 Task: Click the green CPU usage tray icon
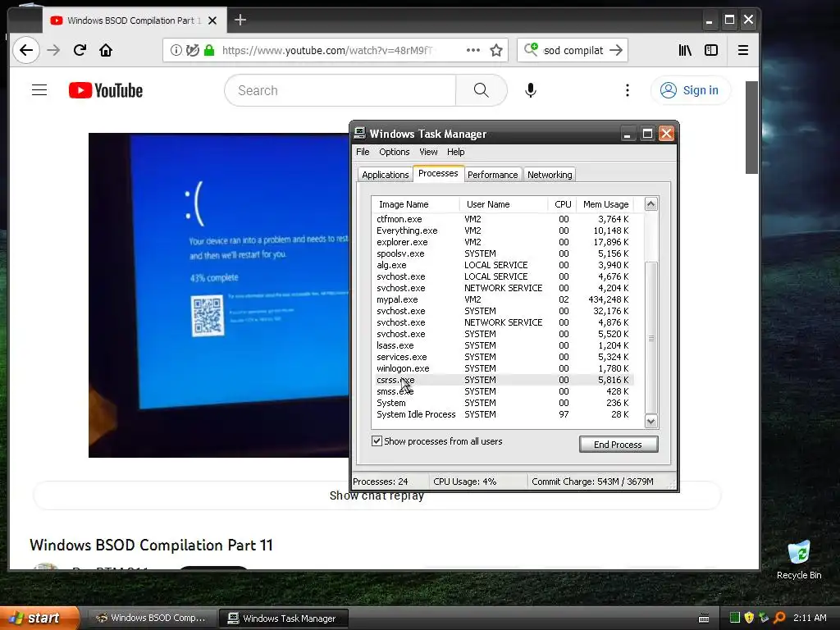point(735,618)
